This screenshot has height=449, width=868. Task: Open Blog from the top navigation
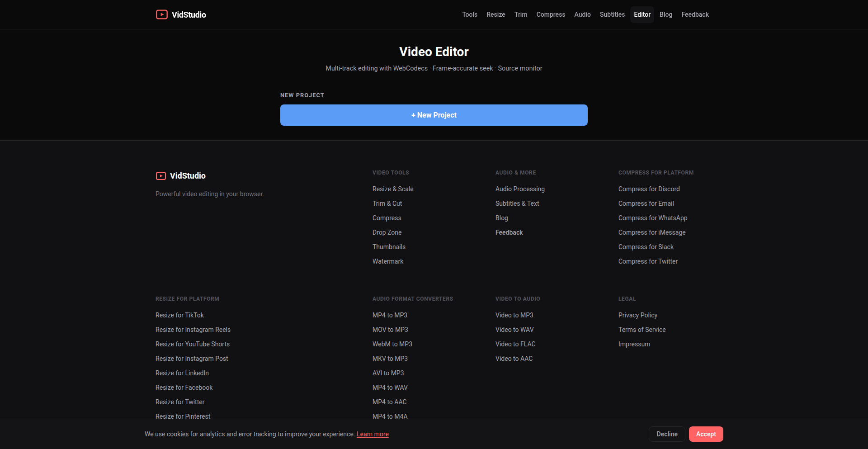666,14
